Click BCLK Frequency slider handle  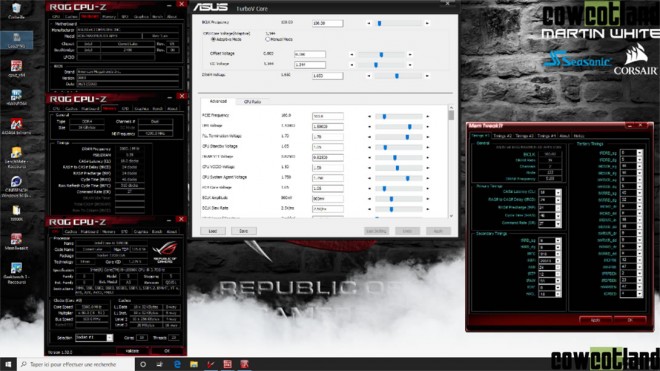coord(379,24)
